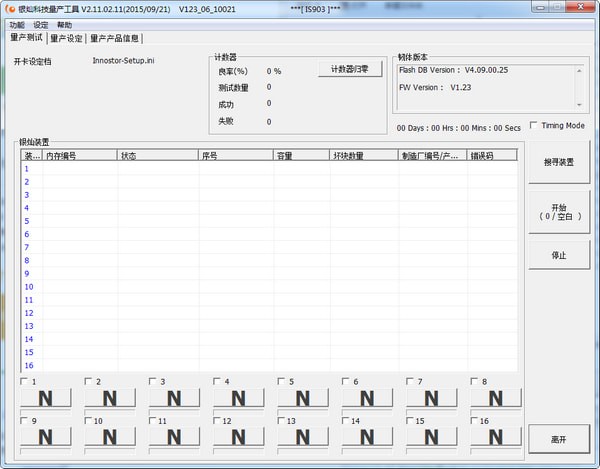Click the 搜寻装置 search device button

558,162
